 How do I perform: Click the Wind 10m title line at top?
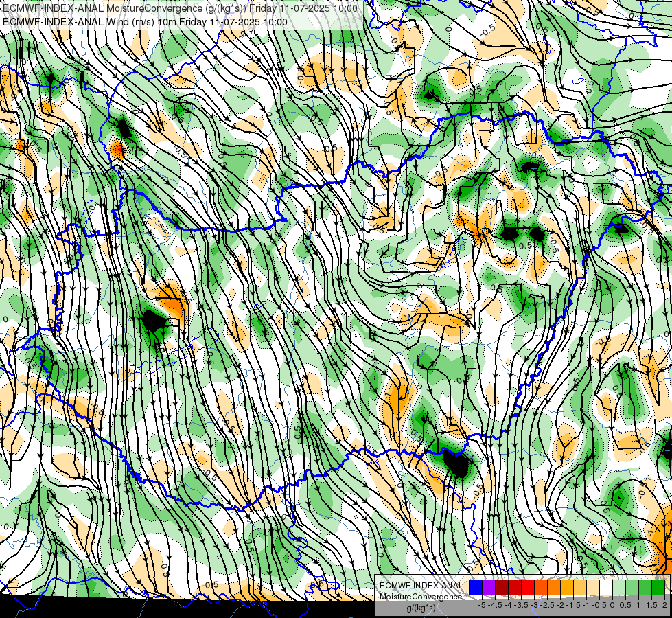(145, 22)
